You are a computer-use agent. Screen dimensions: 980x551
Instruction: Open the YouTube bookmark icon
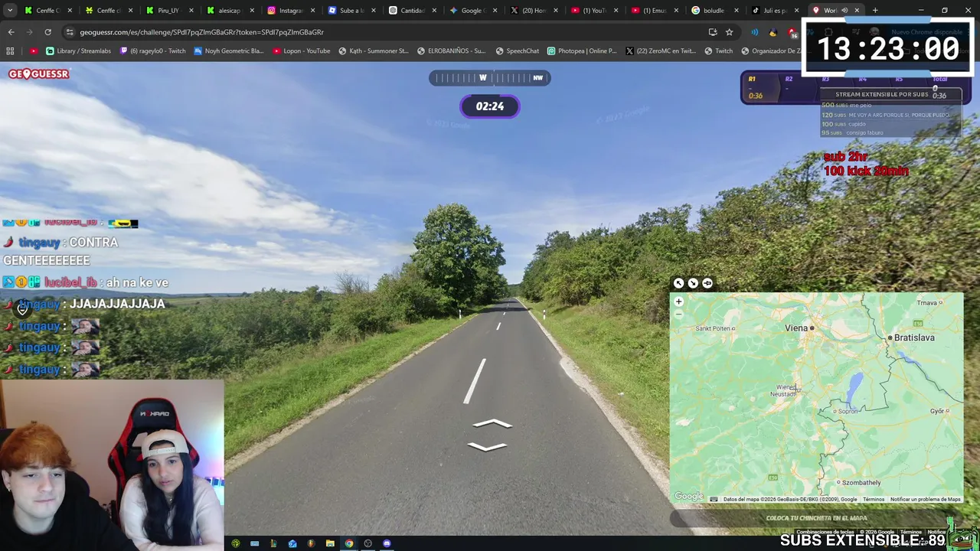tap(34, 51)
